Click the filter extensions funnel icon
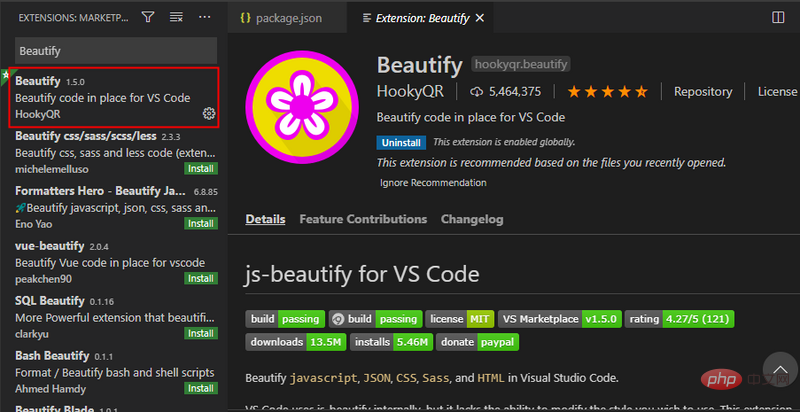800x412 pixels. point(148,17)
